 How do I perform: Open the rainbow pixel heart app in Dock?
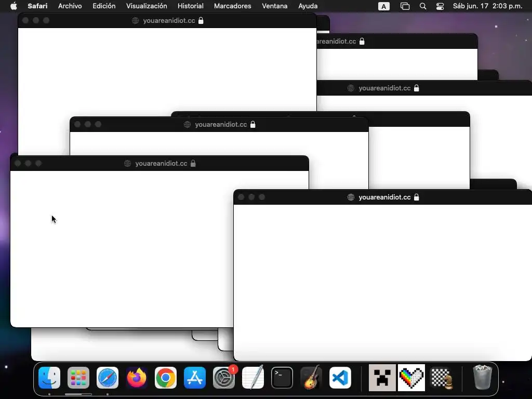411,378
